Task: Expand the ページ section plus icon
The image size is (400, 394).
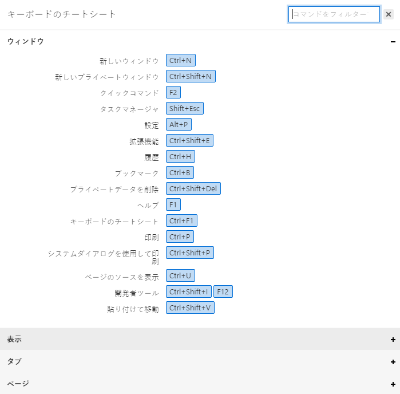Action: pyautogui.click(x=393, y=384)
